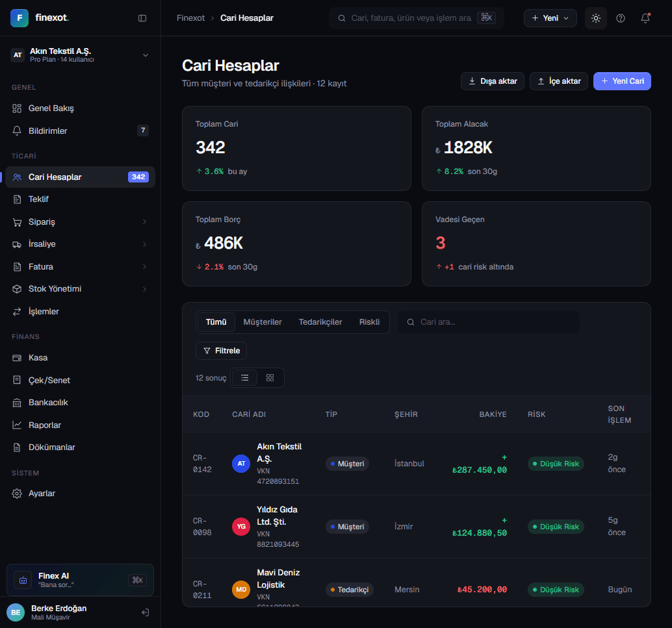Image resolution: width=672 pixels, height=628 pixels.
Task: Click the Tedarikçi tag in Mavi Deniz row
Action: (350, 590)
